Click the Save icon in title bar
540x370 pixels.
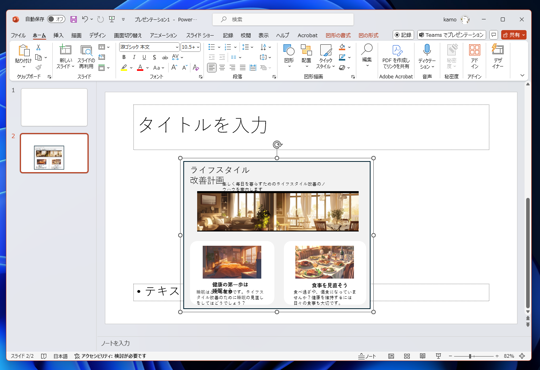[x=73, y=19]
